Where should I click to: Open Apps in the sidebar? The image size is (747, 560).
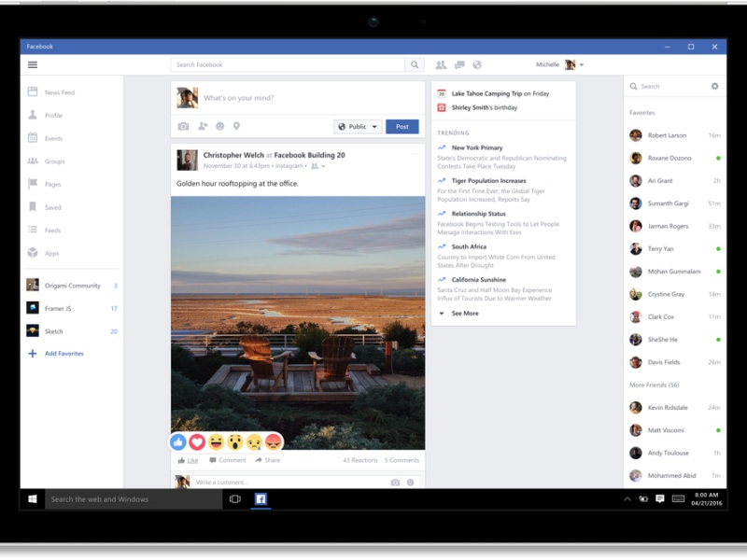coord(52,253)
